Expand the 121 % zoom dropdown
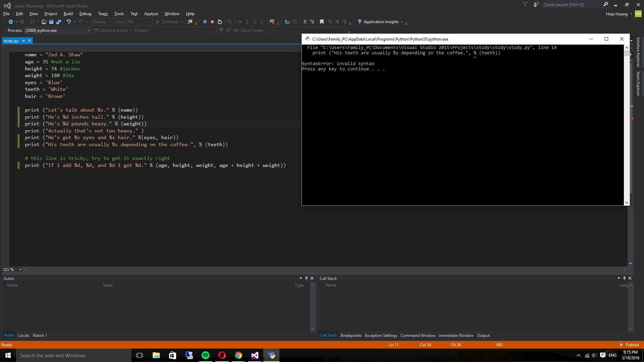The height and width of the screenshot is (362, 644). click(x=20, y=269)
